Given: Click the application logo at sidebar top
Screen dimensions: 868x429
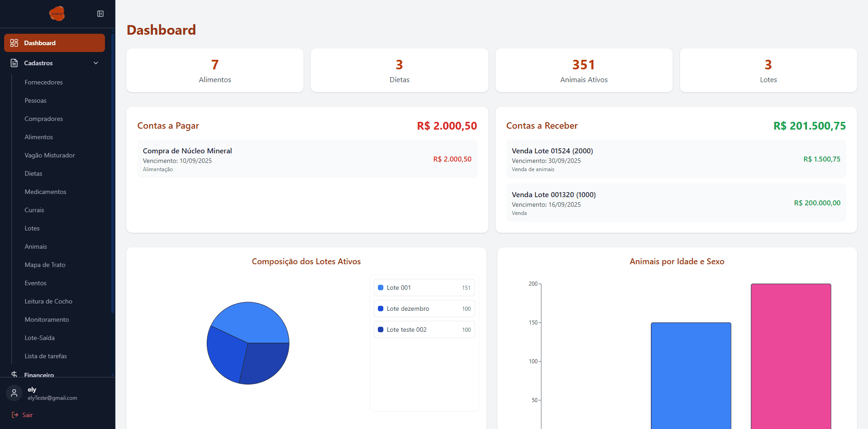Looking at the screenshot, I should click(58, 14).
